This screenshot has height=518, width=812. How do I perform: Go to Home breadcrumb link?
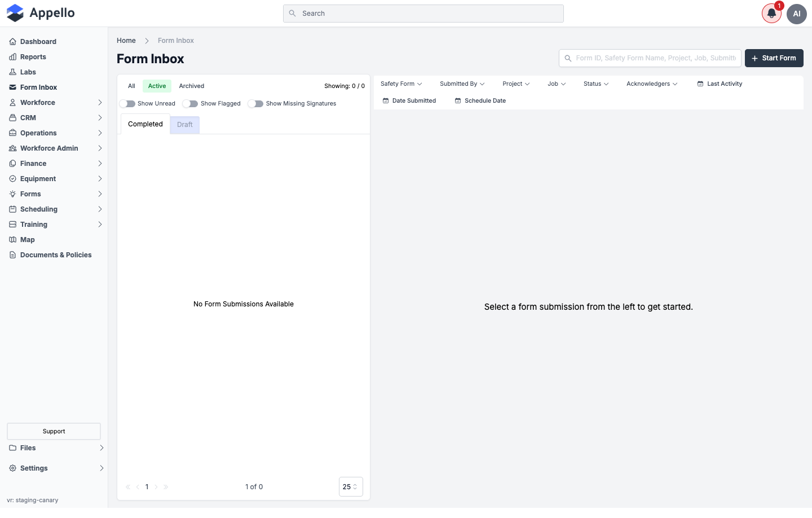pos(126,41)
